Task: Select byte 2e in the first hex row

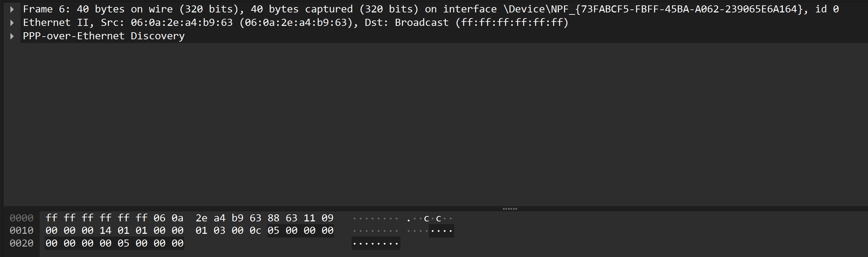Action: coord(201,218)
